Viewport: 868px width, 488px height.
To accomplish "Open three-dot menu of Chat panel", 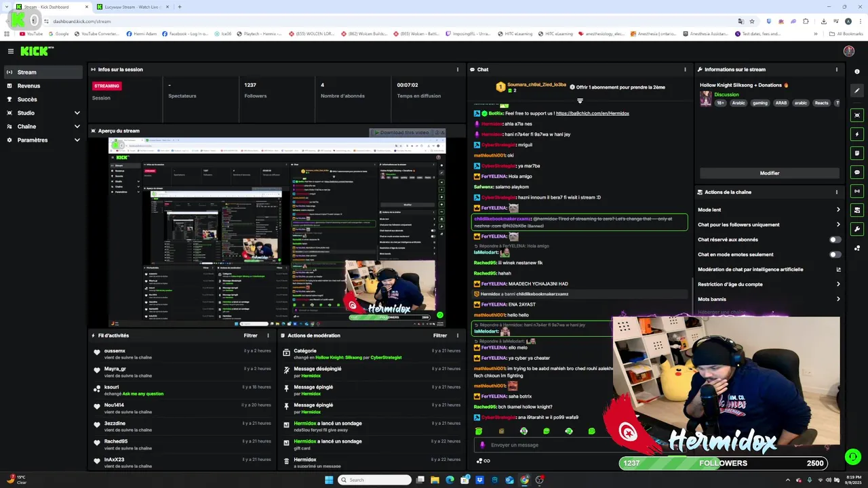I will (685, 69).
